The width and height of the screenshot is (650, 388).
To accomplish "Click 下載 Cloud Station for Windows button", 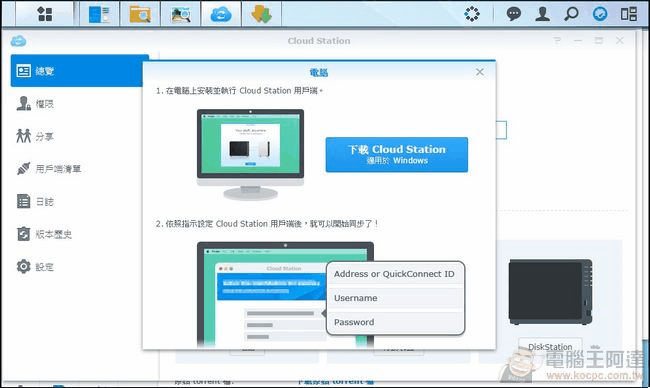I will point(397,154).
